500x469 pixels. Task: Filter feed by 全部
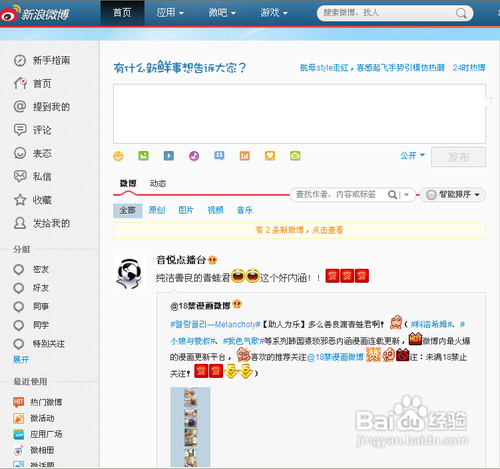point(128,210)
